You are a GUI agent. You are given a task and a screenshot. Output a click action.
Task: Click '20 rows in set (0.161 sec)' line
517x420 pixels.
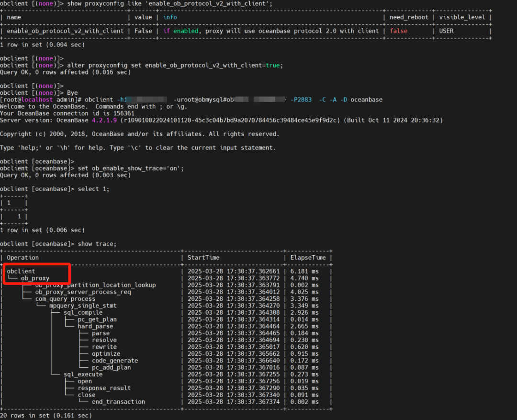(x=46, y=415)
